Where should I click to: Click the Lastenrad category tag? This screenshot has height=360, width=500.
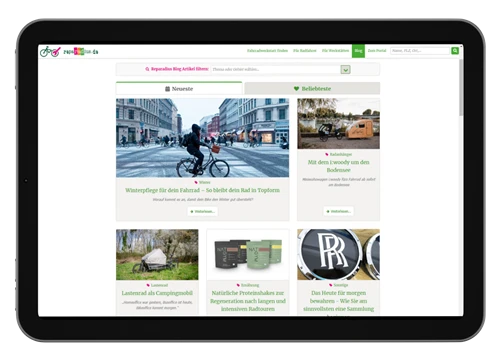[x=157, y=285]
